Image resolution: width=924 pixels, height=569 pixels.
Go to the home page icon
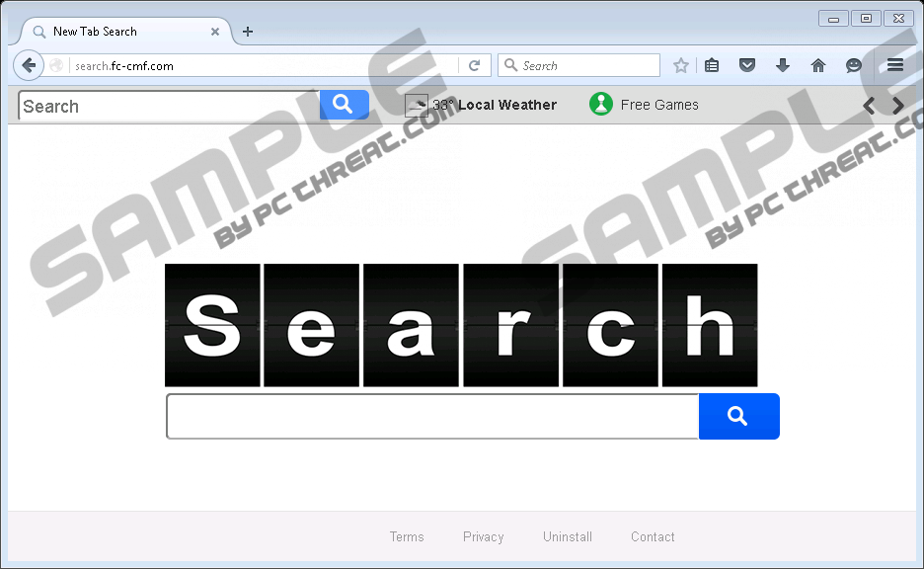point(818,65)
